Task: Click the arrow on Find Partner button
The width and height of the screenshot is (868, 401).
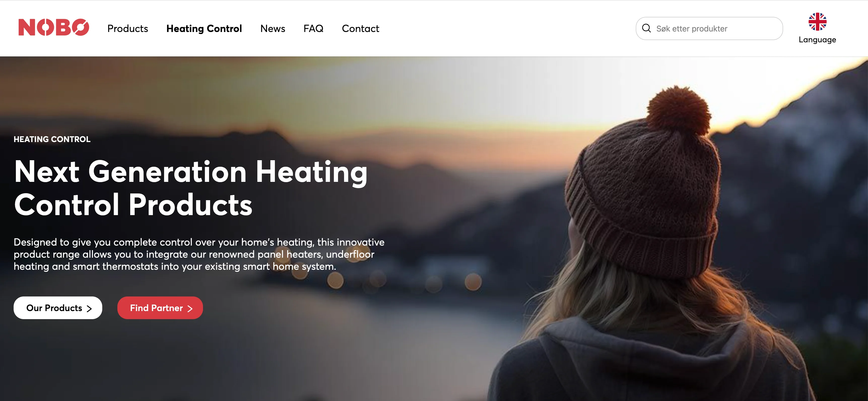Action: (190, 308)
